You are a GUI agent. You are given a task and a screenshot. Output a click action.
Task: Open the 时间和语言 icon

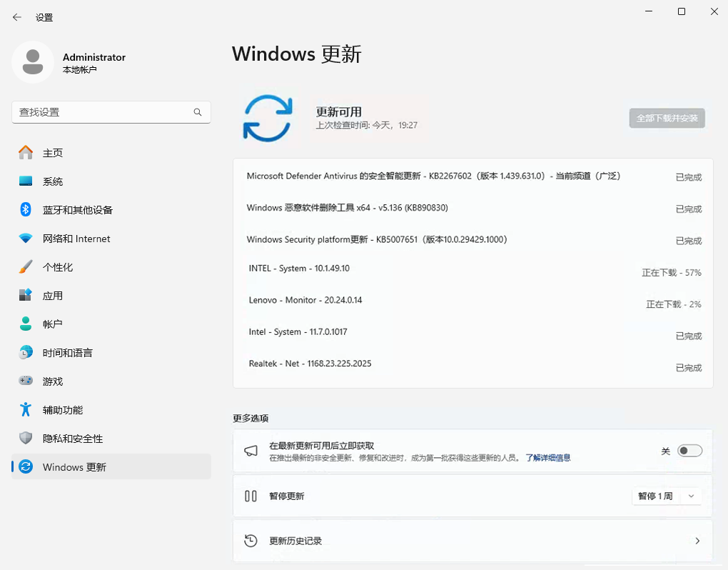[x=29, y=352]
